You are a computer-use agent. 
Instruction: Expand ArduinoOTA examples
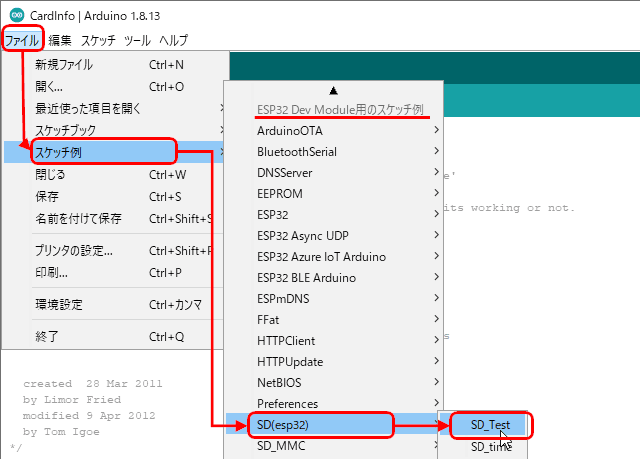click(x=334, y=131)
